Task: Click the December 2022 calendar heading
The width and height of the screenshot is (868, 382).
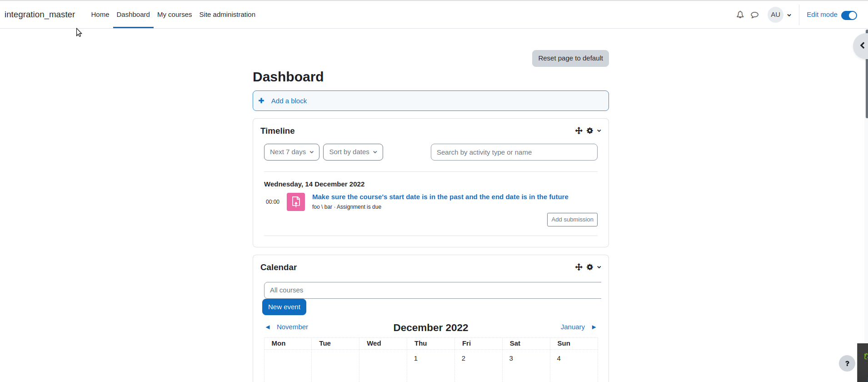Action: click(x=431, y=327)
